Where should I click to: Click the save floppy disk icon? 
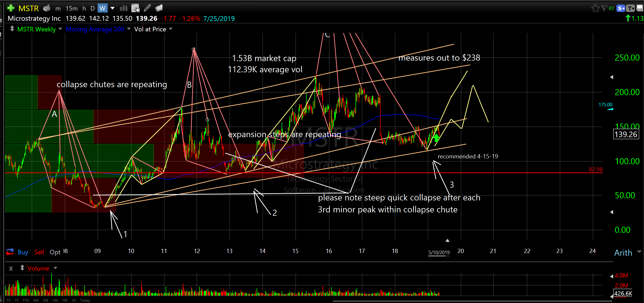[x=640, y=8]
